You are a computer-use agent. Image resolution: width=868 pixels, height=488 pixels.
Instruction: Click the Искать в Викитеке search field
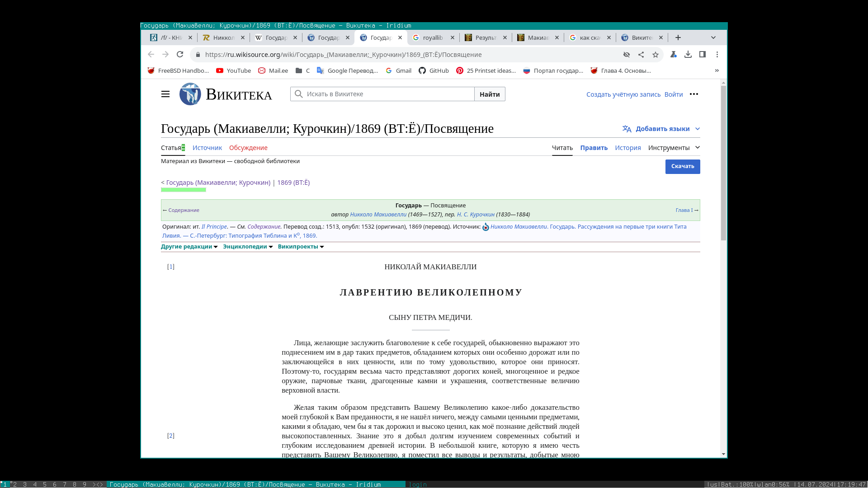coord(389,94)
